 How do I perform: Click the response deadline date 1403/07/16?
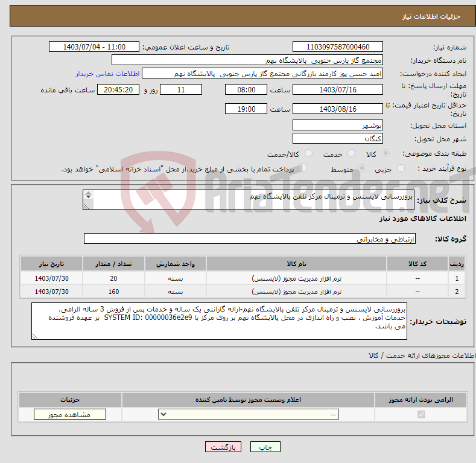pyautogui.click(x=338, y=89)
